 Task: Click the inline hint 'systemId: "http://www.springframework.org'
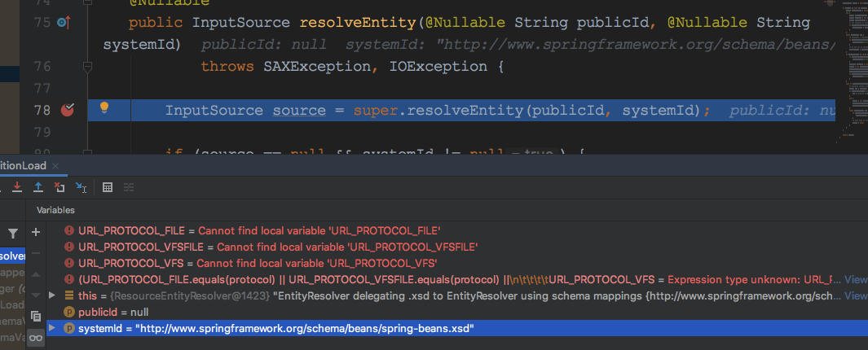point(590,46)
